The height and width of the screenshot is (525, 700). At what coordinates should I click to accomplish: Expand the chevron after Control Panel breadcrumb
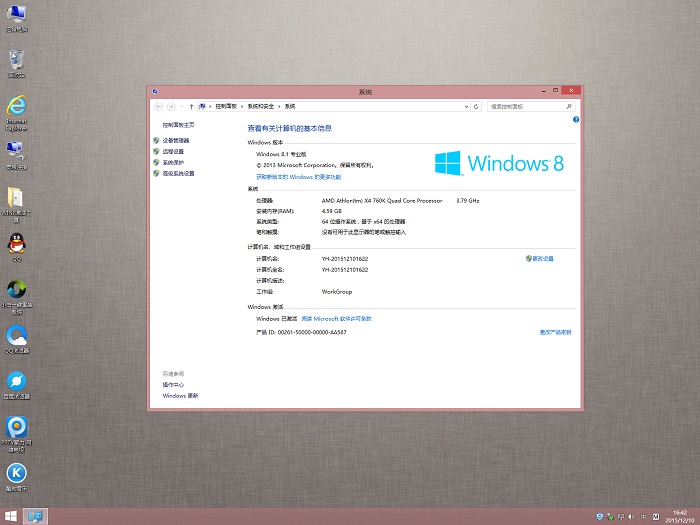(x=242, y=106)
